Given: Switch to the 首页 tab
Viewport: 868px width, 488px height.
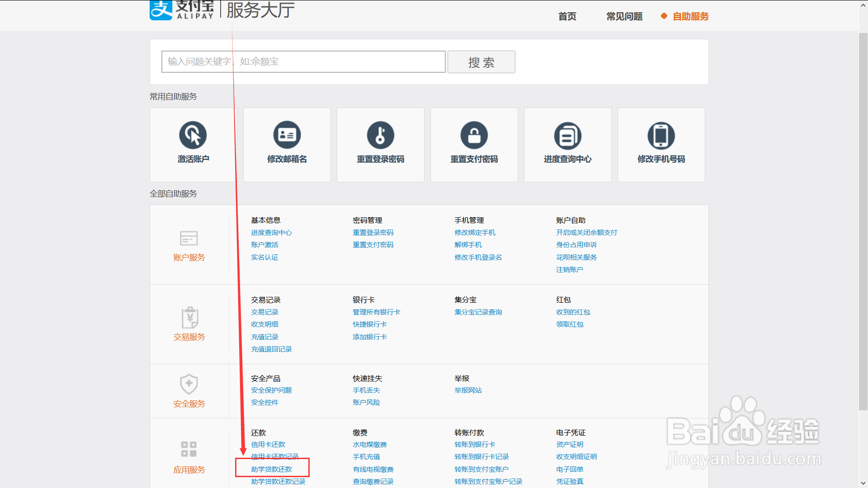Looking at the screenshot, I should [x=567, y=16].
